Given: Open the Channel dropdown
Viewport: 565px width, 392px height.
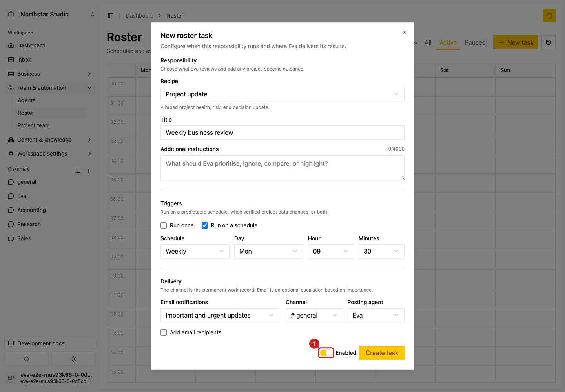Looking at the screenshot, I should pyautogui.click(x=314, y=315).
